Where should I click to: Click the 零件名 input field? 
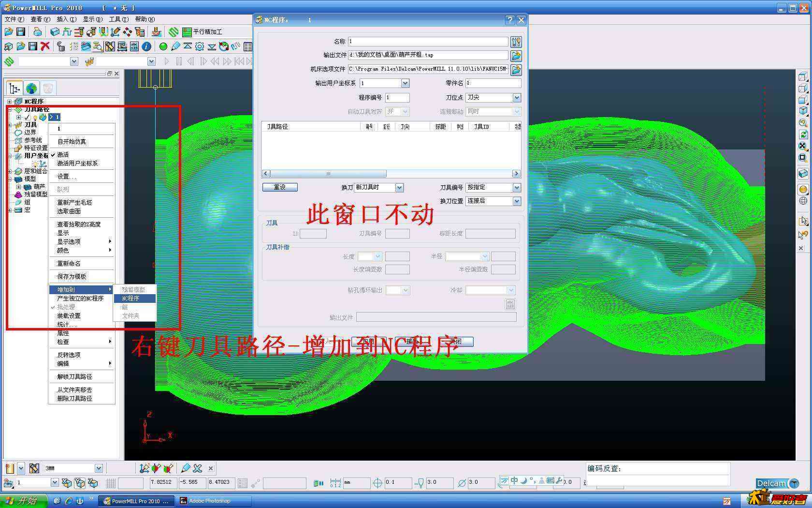coord(493,83)
